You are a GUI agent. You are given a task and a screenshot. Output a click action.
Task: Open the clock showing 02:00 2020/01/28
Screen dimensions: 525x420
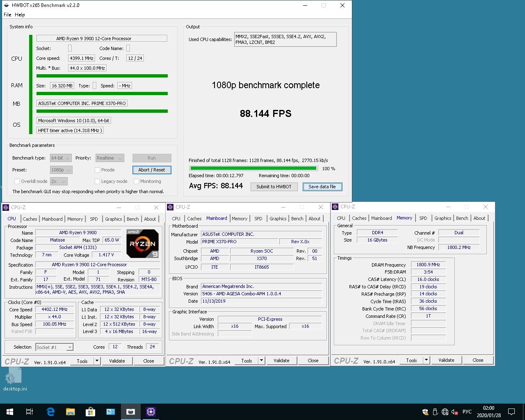(x=489, y=412)
